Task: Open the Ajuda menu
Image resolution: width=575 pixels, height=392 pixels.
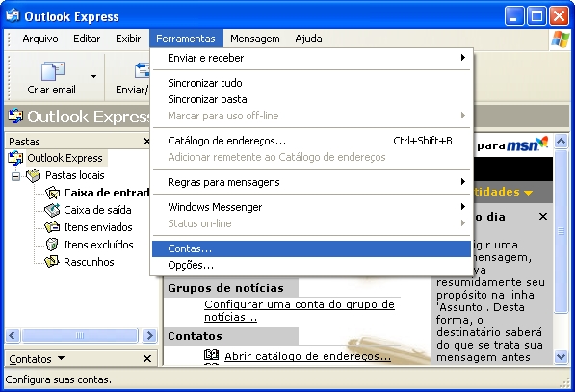Action: (308, 39)
